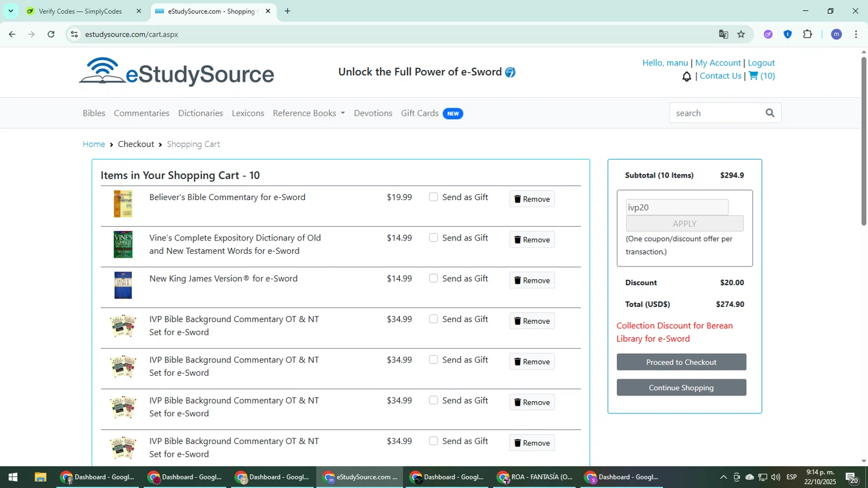The height and width of the screenshot is (488, 868).
Task: Open the browser extensions puzzle icon
Action: pyautogui.click(x=807, y=34)
